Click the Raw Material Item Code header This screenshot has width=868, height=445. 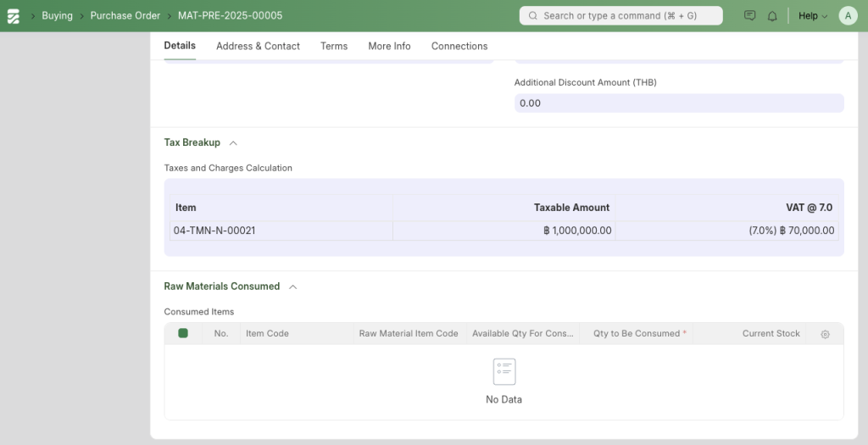(x=409, y=334)
